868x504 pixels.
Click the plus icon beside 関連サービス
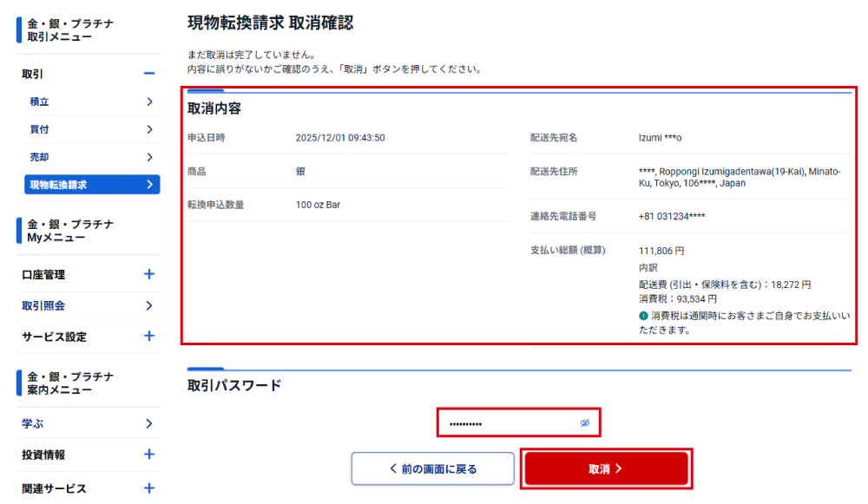tap(148, 488)
